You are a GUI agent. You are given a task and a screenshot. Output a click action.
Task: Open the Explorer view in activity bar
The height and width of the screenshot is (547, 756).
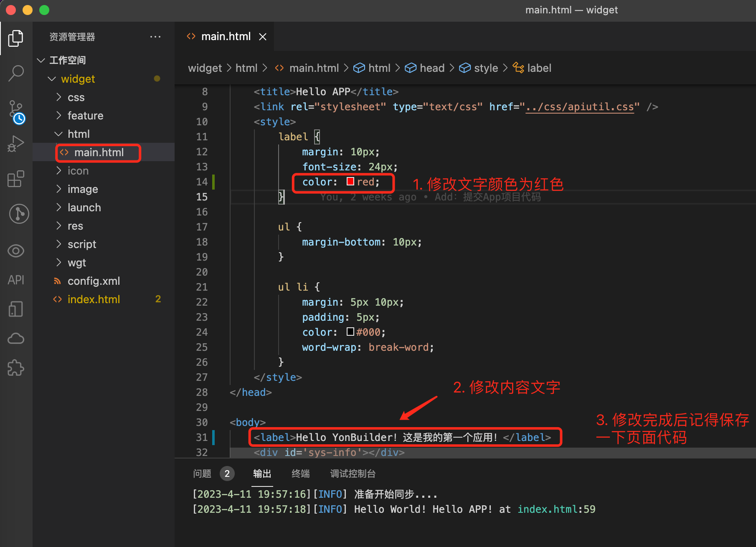point(16,38)
